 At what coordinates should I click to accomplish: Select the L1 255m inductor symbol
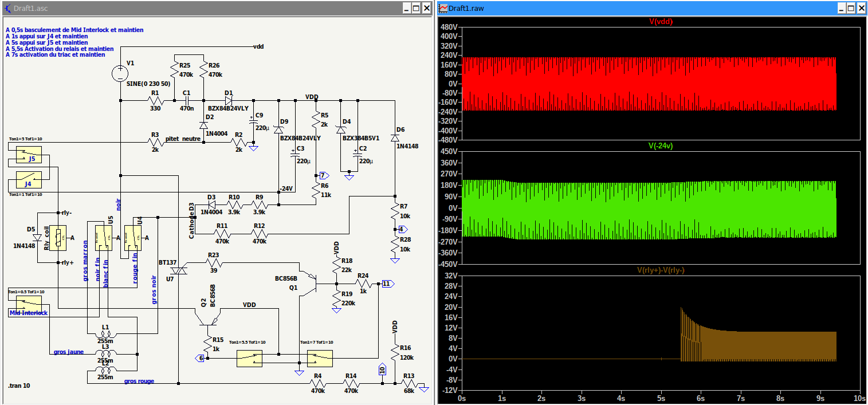click(x=105, y=335)
